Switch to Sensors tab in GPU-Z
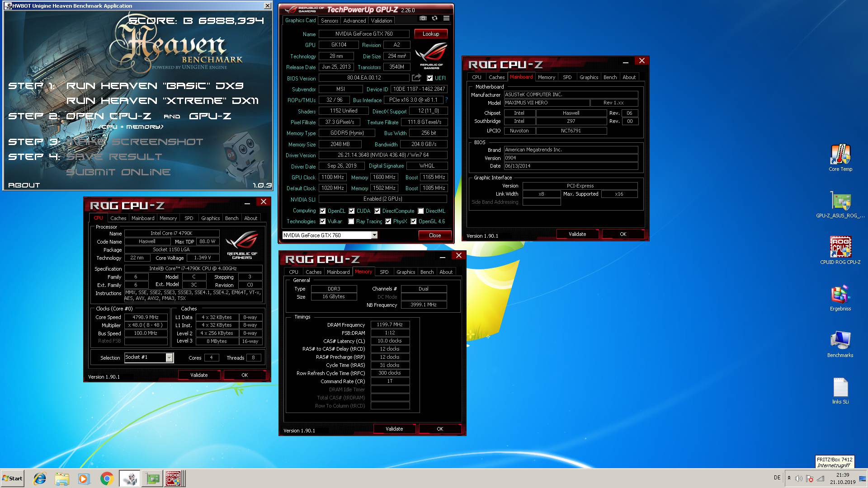 (x=329, y=21)
